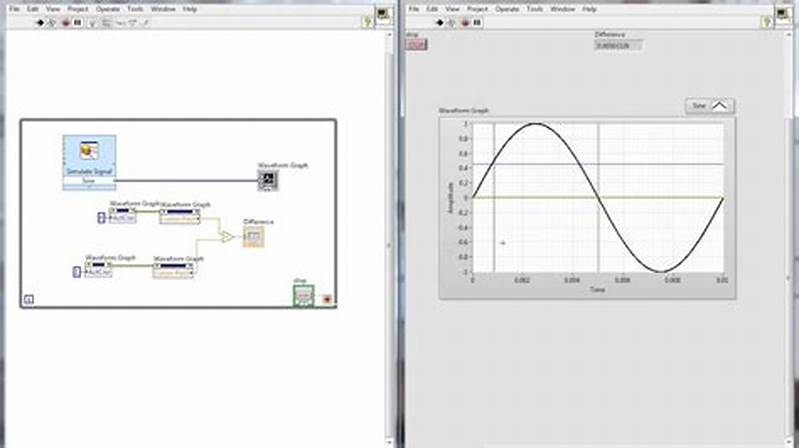Click the Difference numeric indicator field

tap(618, 45)
